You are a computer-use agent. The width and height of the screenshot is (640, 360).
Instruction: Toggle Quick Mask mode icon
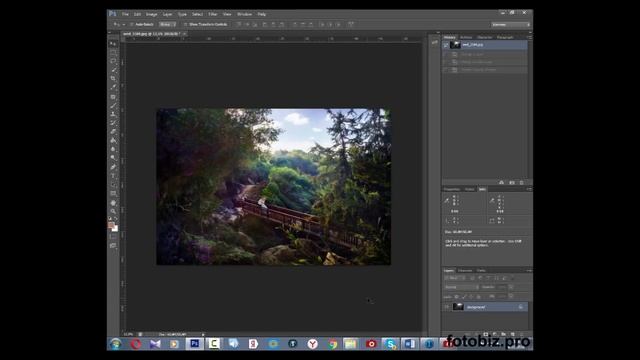tap(113, 237)
